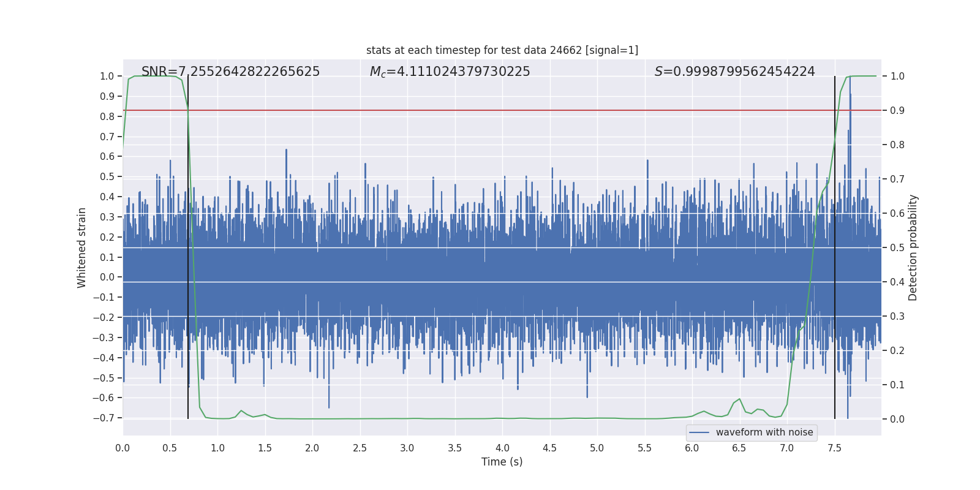The height and width of the screenshot is (490, 980).
Task: Click the plot title mentioning test data 24662
Action: click(502, 50)
